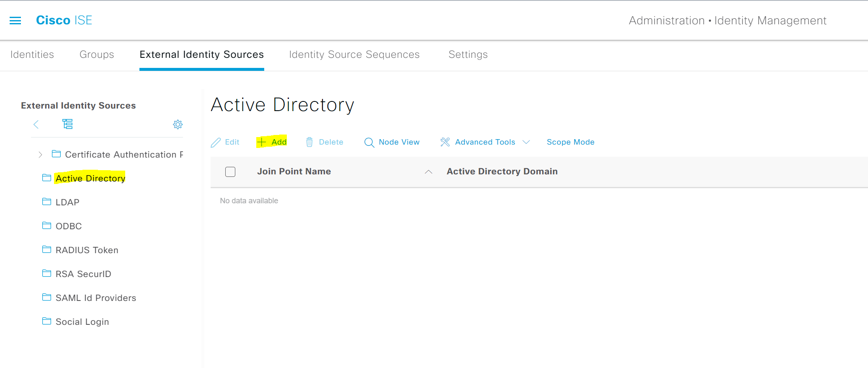Open the sidebar settings gear
868x368 pixels.
pos(178,124)
